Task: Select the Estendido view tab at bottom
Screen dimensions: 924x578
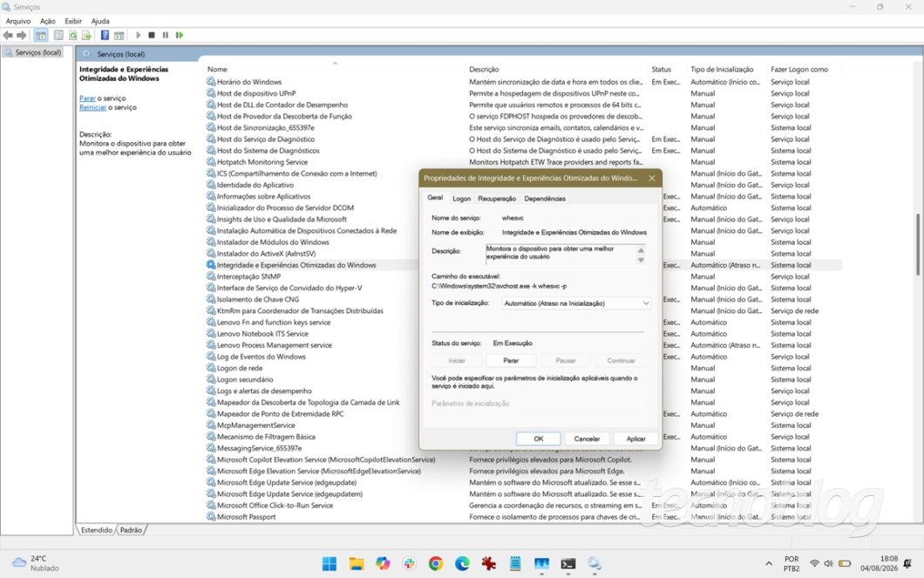Action: coord(97,530)
